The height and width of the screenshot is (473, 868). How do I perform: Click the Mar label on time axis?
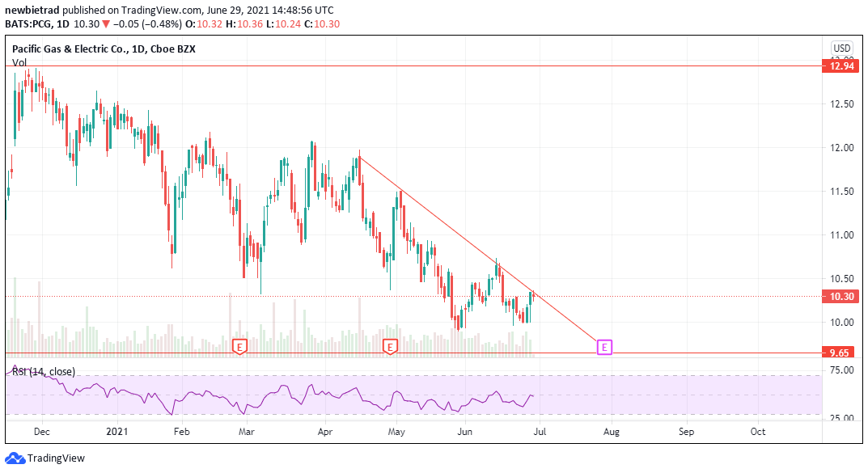247,432
